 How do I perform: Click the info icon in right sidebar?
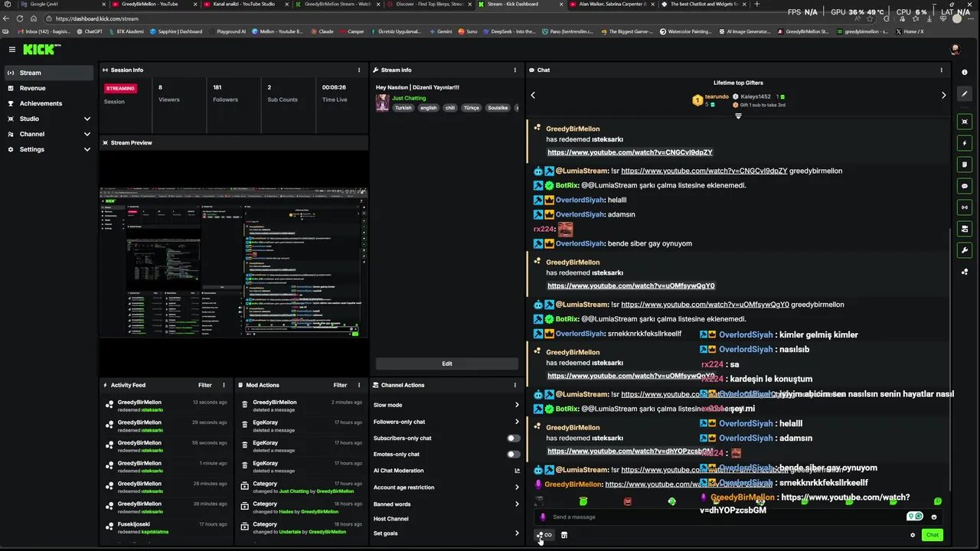tap(965, 72)
